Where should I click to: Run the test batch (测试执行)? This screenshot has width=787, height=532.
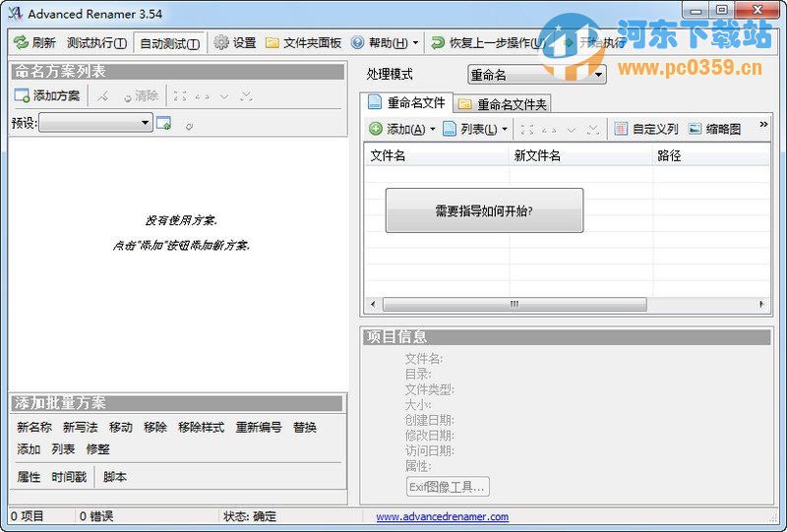point(96,43)
